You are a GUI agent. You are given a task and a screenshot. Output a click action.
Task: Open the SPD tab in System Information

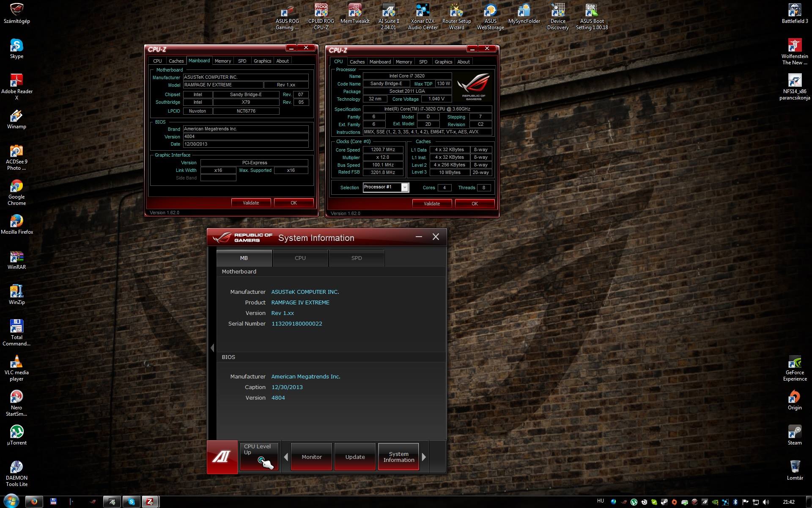point(357,258)
